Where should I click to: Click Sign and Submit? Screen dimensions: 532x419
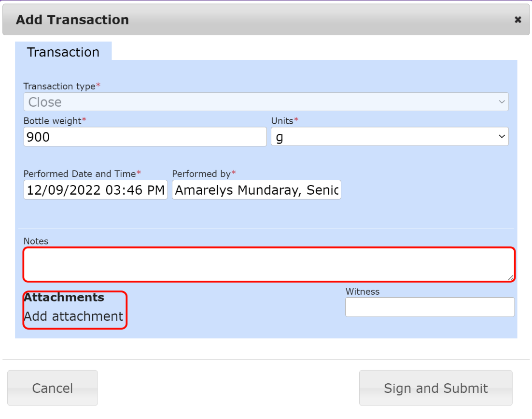point(435,388)
